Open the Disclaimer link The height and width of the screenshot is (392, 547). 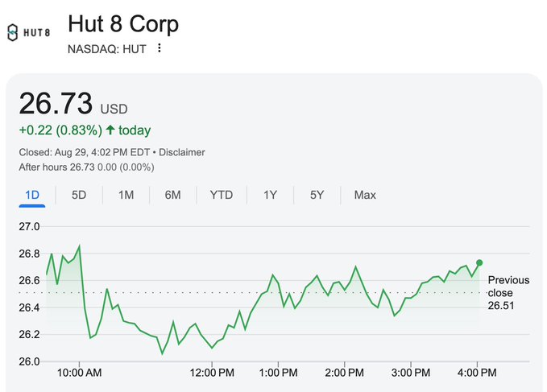pos(182,152)
